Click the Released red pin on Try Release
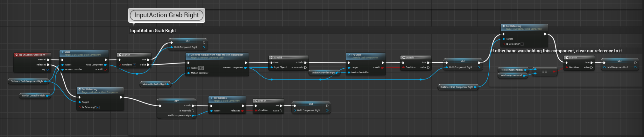This screenshot has height=137, width=644. click(243, 110)
